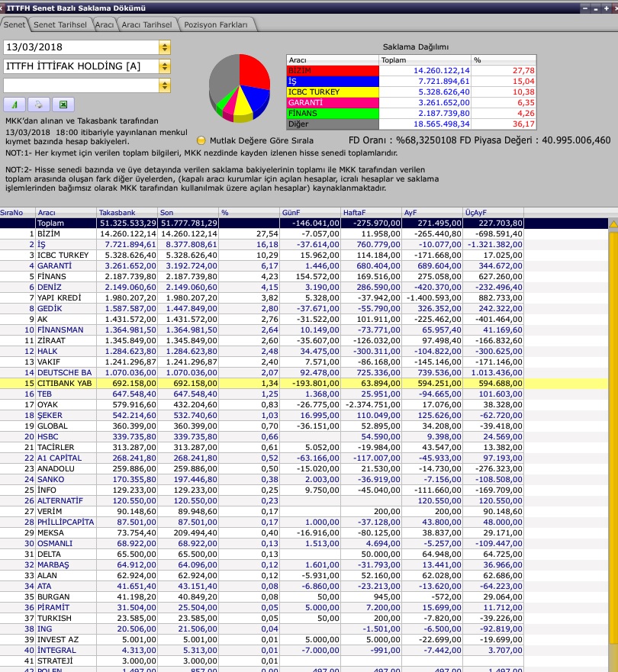Sort by SıraNo column header

[18, 213]
